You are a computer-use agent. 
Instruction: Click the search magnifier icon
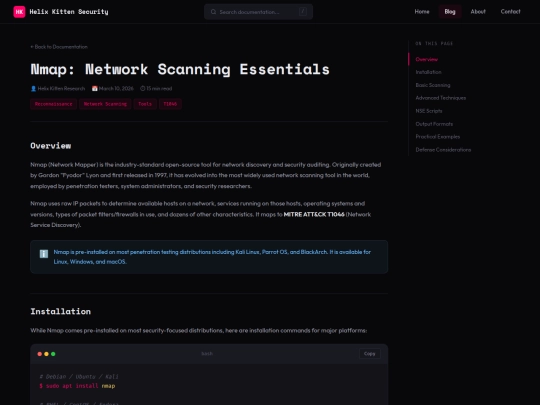tap(214, 12)
